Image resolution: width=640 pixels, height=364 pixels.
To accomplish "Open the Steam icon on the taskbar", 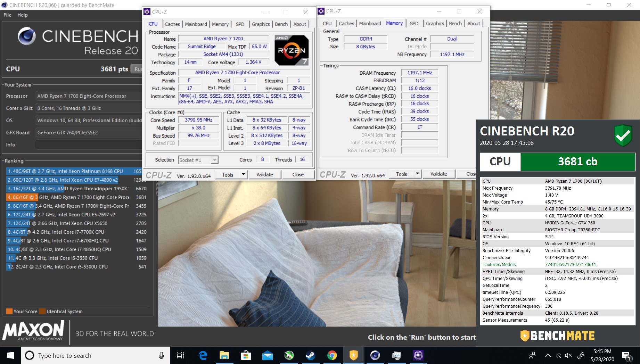I will click(310, 355).
